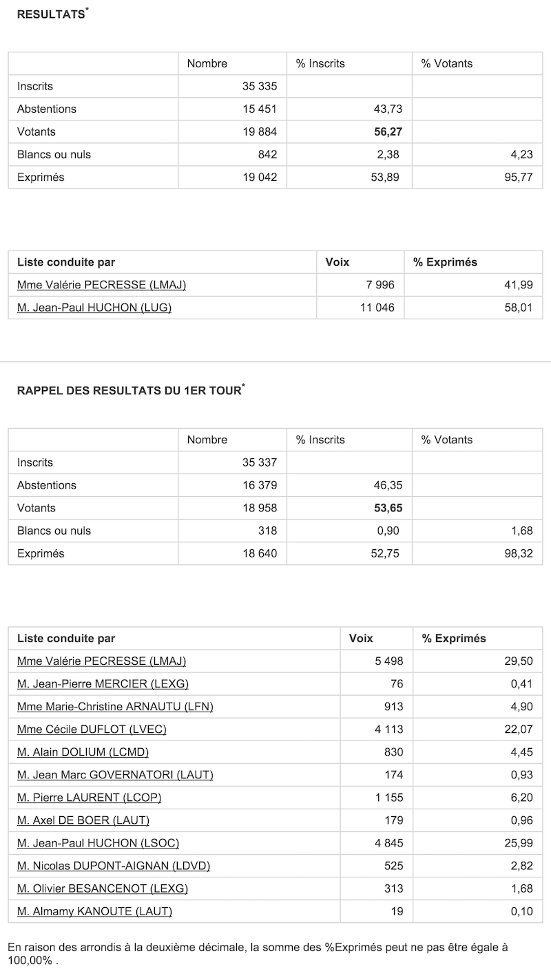Open M. Jean Marc GOVERNATORI (LAUT) link

pyautogui.click(x=115, y=775)
